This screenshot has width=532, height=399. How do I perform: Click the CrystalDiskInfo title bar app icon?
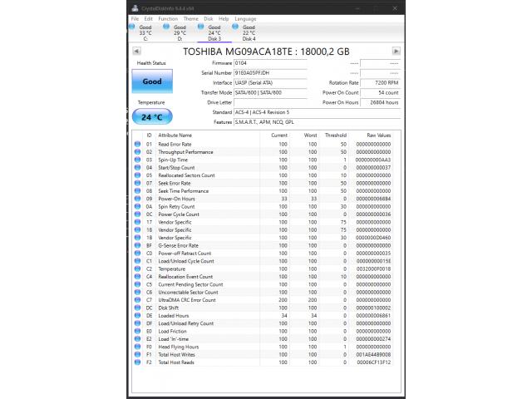(x=134, y=8)
